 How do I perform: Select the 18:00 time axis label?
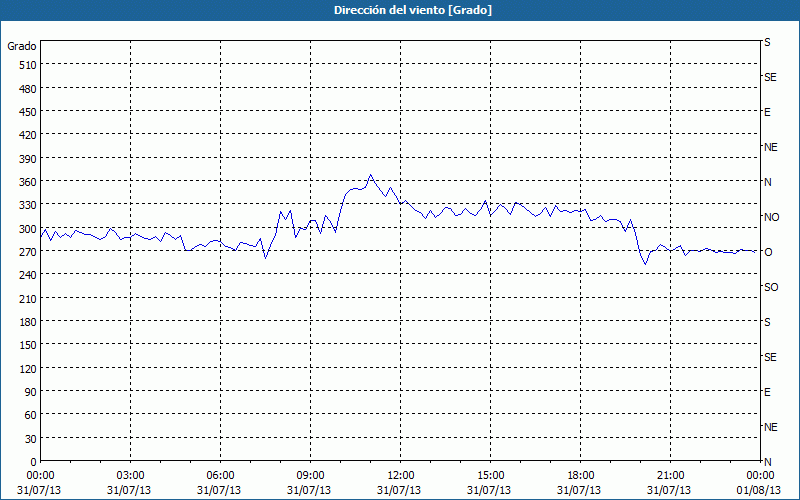pyautogui.click(x=581, y=476)
